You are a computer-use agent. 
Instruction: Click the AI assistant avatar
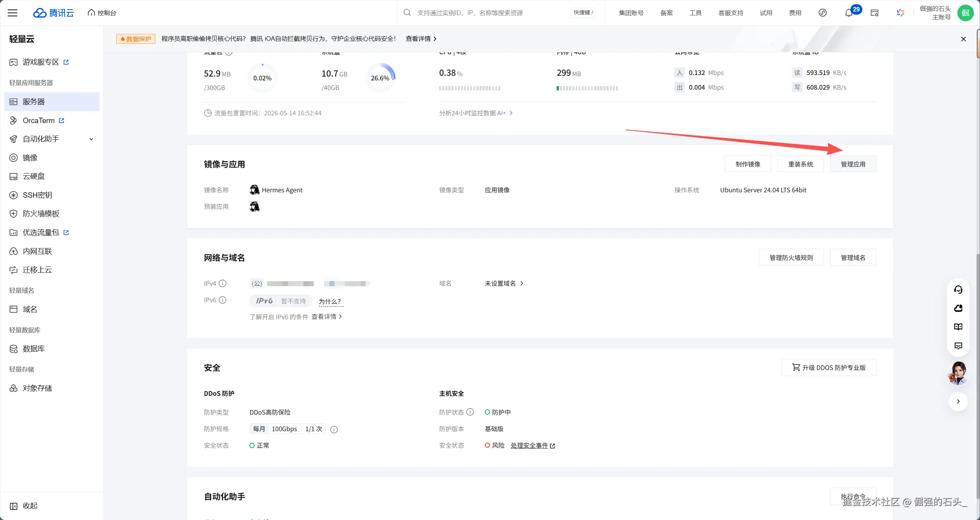958,373
